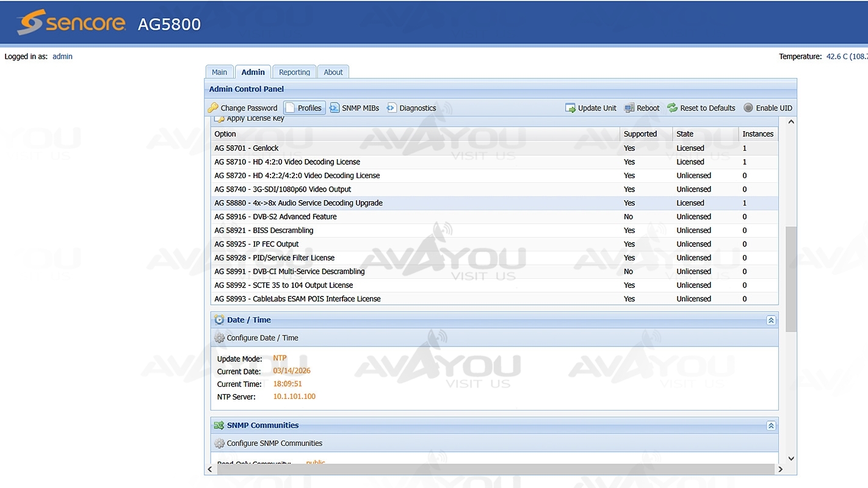Click the Configure SNMP Communities gear icon
This screenshot has width=868, height=488.
220,443
